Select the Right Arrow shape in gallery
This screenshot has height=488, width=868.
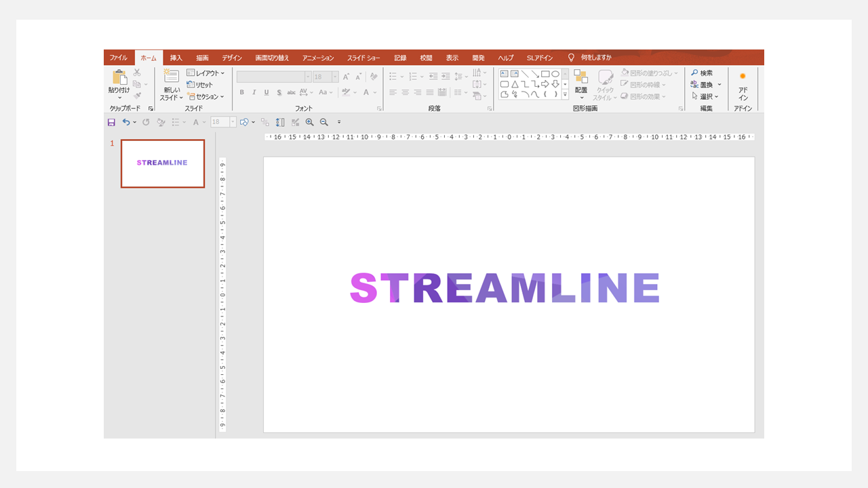(x=545, y=84)
